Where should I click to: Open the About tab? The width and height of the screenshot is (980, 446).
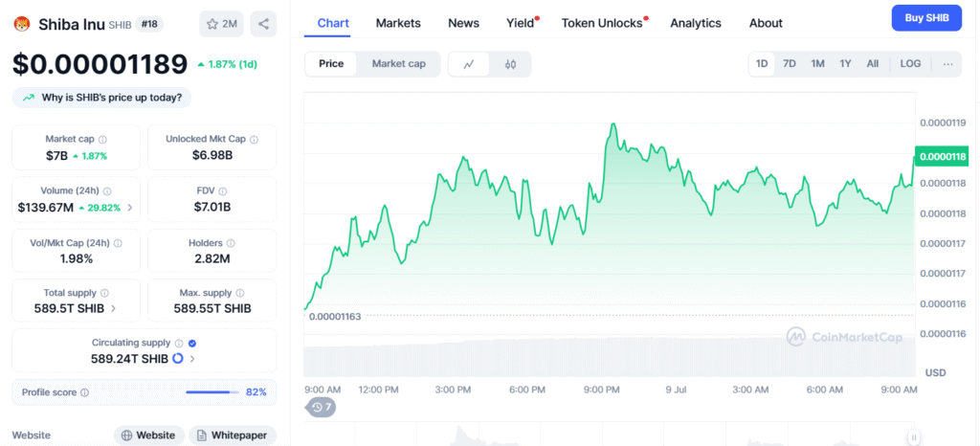(766, 23)
